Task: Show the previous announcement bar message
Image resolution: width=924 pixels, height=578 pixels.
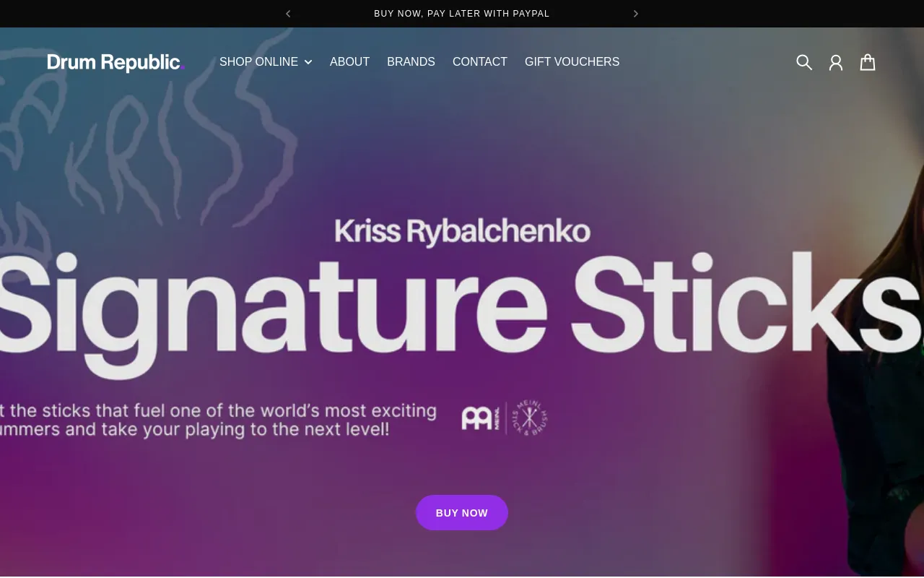Action: click(288, 14)
